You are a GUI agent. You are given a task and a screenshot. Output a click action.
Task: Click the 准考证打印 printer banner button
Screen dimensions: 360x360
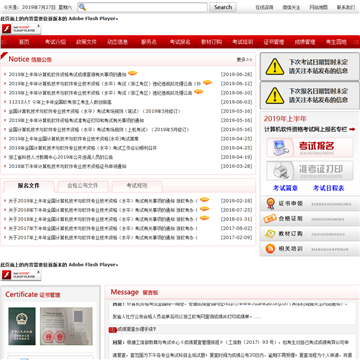pos(310,171)
